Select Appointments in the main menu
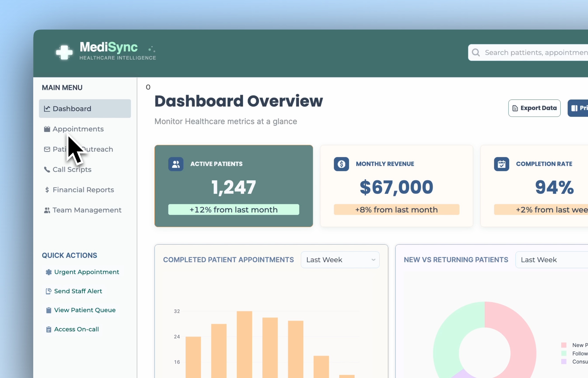Image resolution: width=588 pixels, height=378 pixels. (x=78, y=129)
